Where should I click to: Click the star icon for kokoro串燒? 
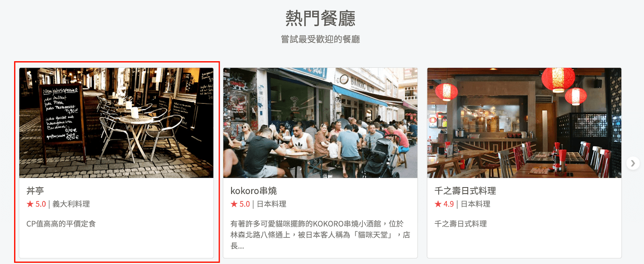click(x=234, y=204)
